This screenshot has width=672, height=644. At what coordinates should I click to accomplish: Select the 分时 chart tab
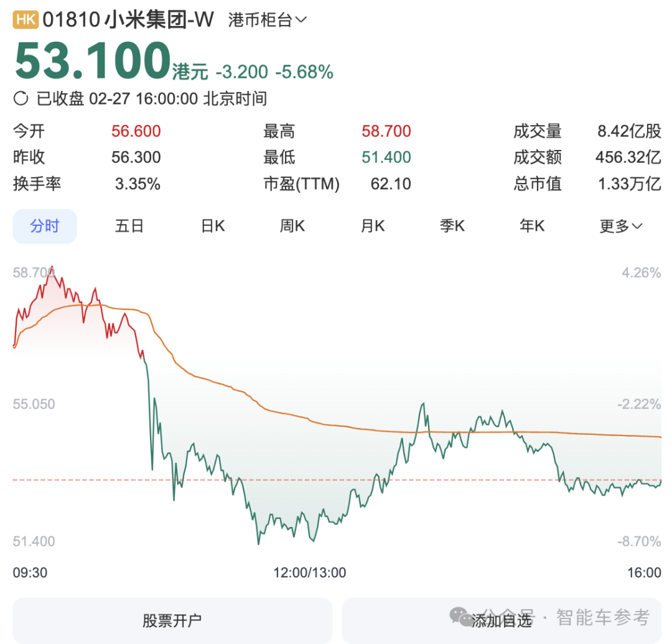[x=45, y=226]
